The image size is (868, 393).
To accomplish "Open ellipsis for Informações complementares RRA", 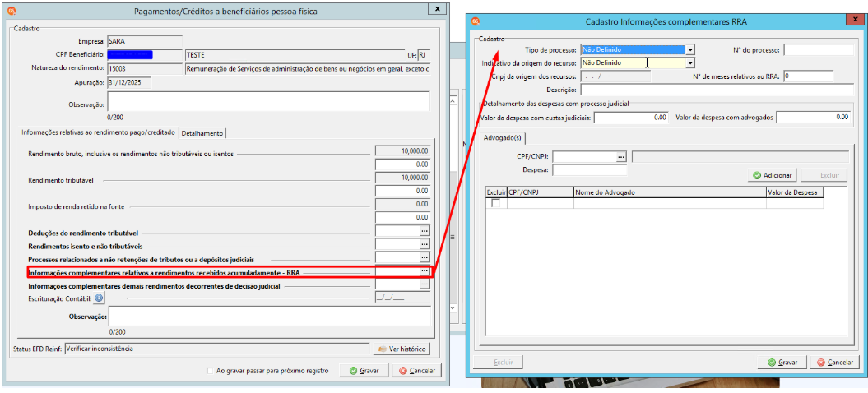I will coord(425,271).
